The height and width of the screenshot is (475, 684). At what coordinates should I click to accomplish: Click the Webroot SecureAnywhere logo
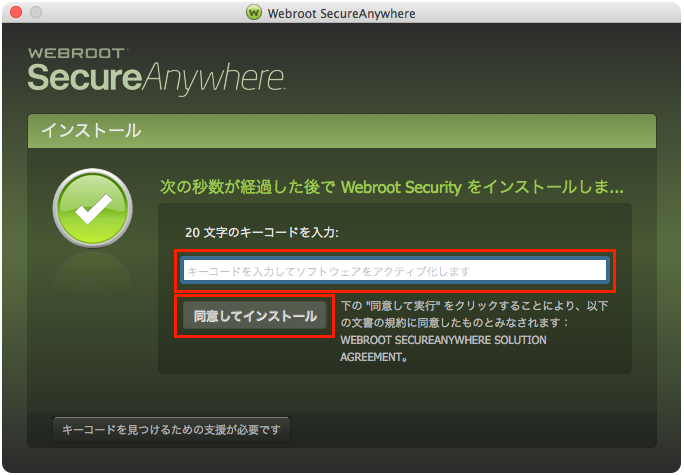pos(157,71)
